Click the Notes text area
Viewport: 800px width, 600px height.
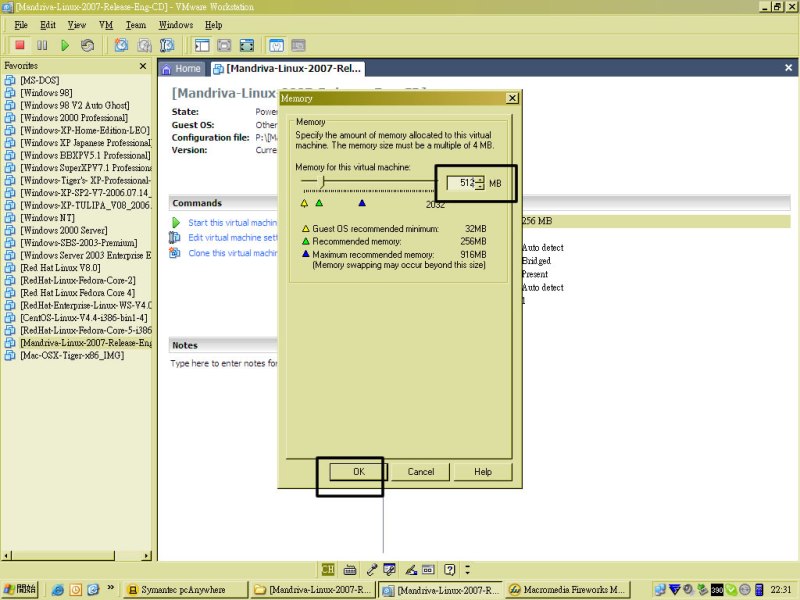click(223, 364)
